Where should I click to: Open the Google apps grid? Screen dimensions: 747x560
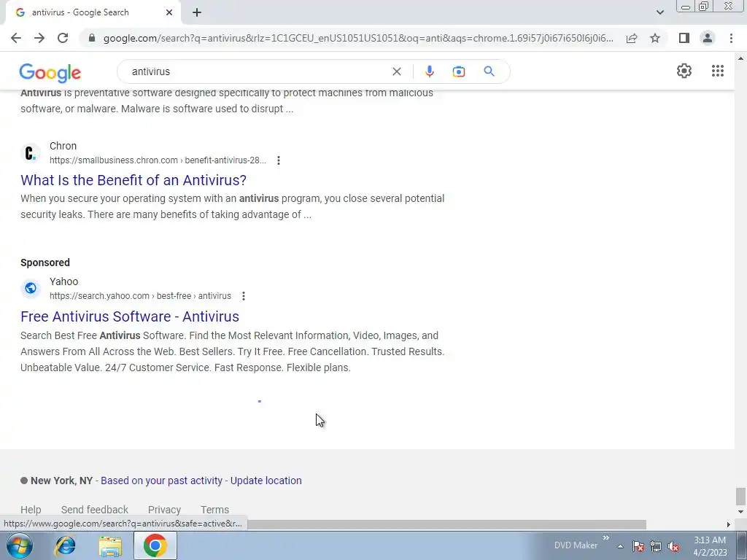(x=718, y=71)
